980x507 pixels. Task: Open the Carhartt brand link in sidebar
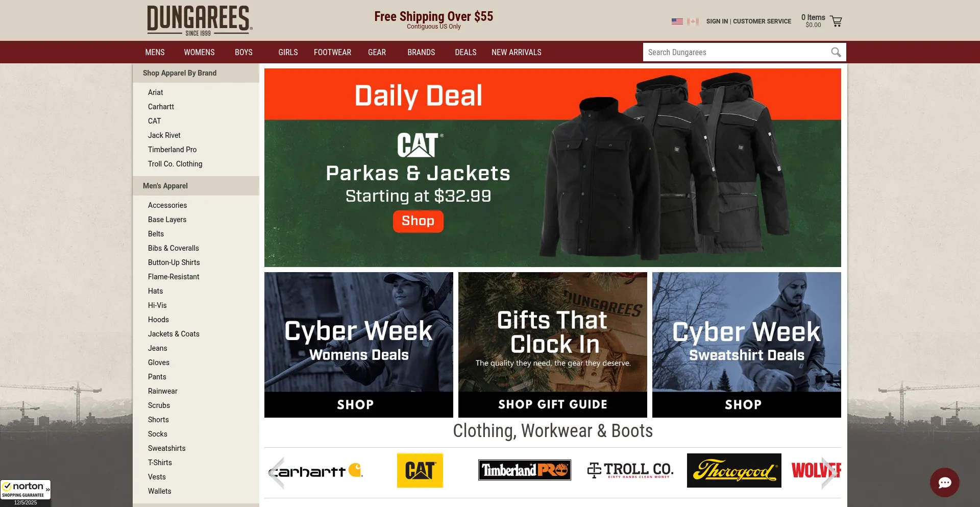tap(161, 107)
